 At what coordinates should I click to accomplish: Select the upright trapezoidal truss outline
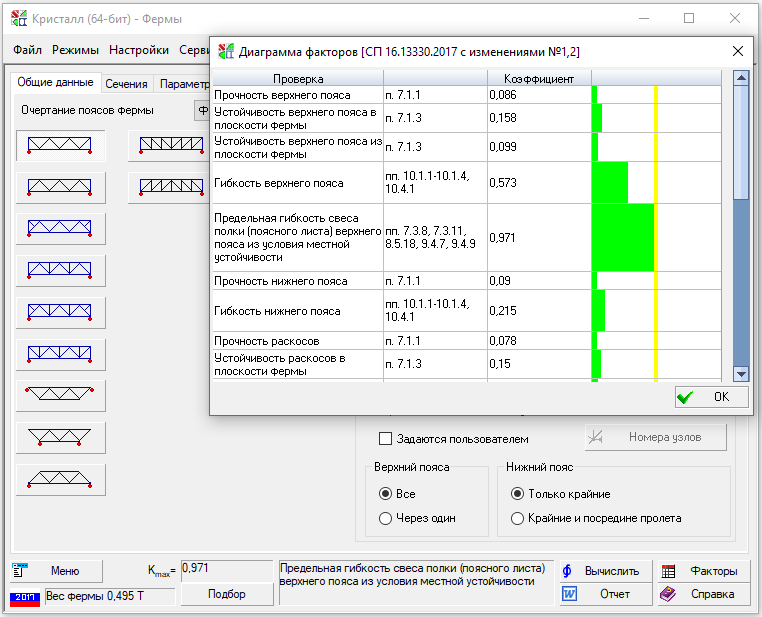61,479
